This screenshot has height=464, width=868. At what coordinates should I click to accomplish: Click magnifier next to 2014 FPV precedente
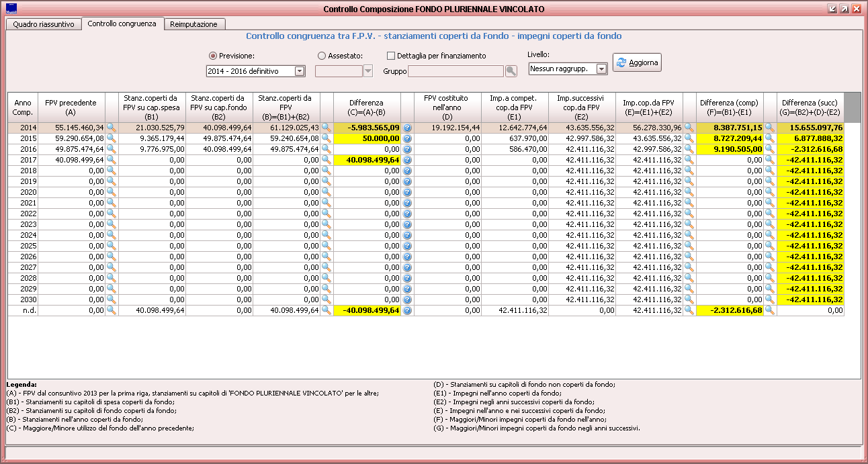click(x=112, y=128)
